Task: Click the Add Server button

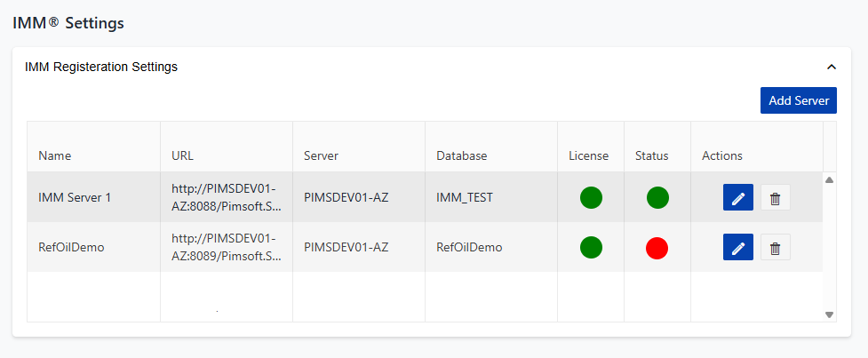Action: pyautogui.click(x=798, y=100)
